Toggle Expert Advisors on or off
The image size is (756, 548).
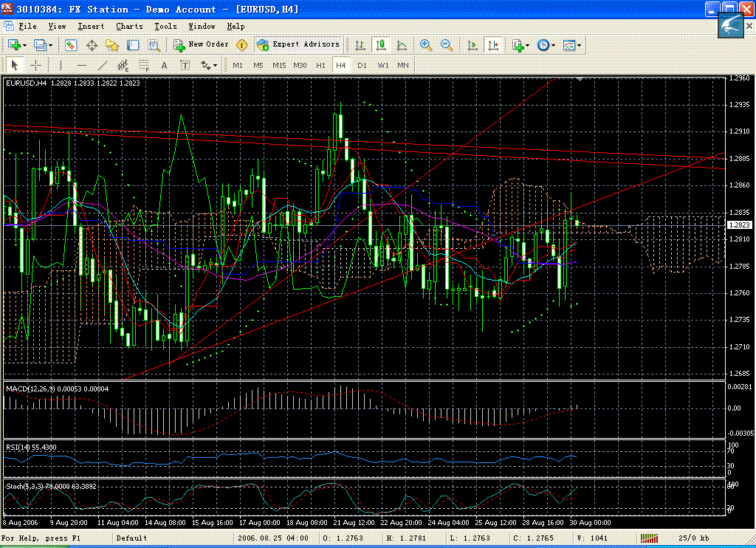coord(298,44)
